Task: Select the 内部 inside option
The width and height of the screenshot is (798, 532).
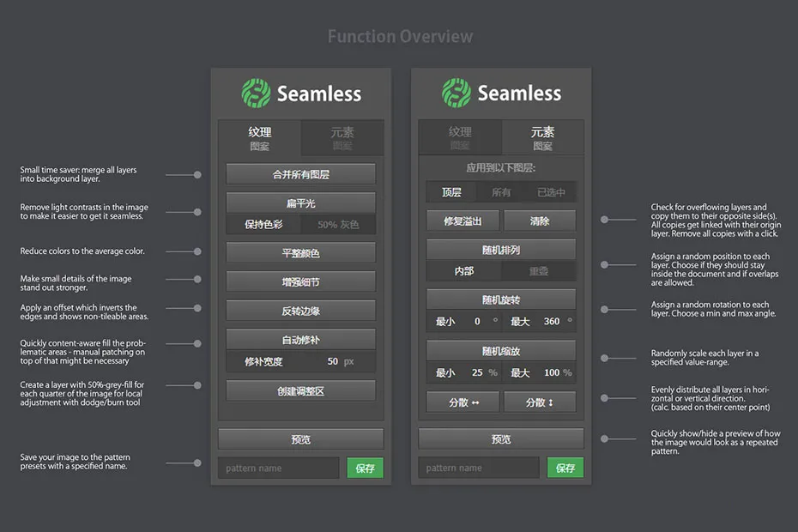Action: coord(464,271)
